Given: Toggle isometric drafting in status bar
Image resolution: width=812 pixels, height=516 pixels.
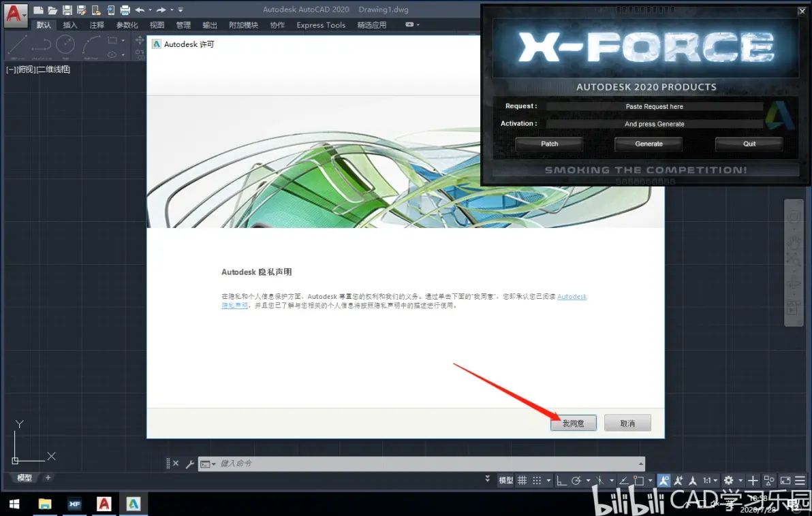Looking at the screenshot, I should (599, 481).
